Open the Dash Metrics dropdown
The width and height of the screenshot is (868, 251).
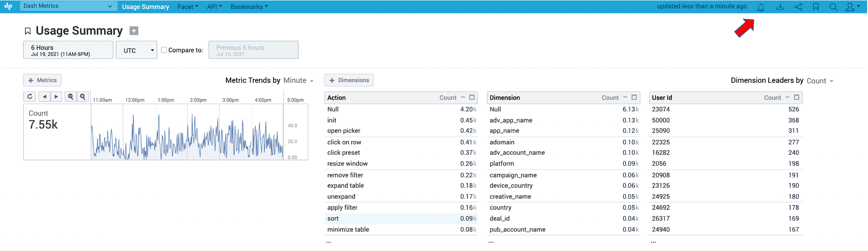(x=68, y=6)
